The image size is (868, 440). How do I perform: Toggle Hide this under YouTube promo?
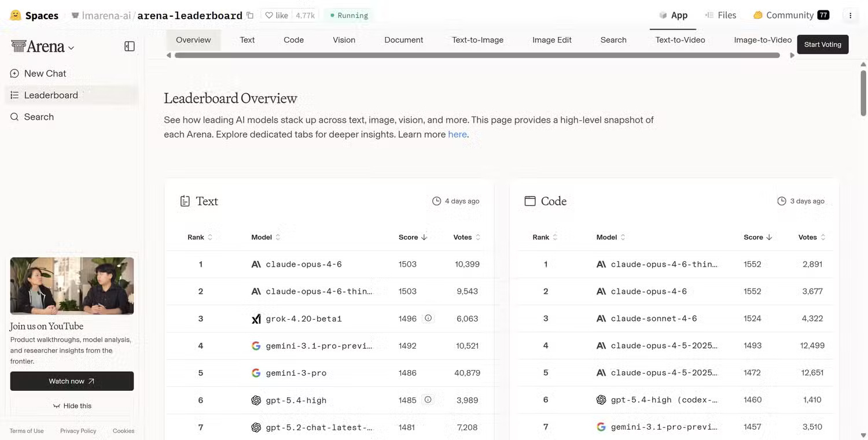click(x=72, y=406)
